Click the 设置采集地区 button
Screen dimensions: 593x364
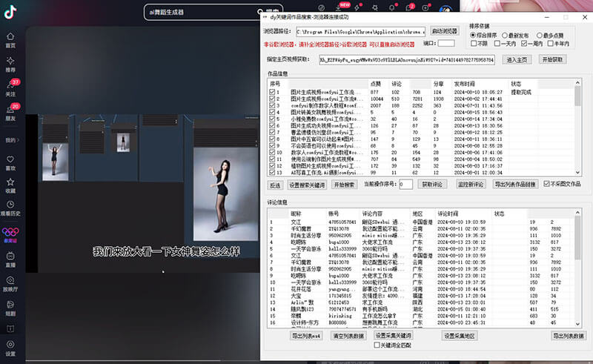pos(460,336)
